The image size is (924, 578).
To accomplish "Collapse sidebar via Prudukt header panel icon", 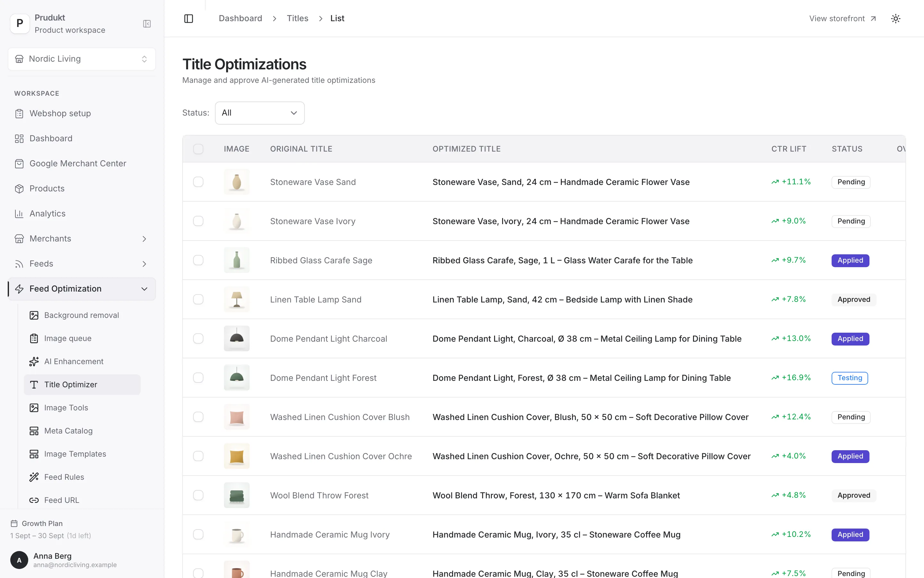I will (x=147, y=24).
